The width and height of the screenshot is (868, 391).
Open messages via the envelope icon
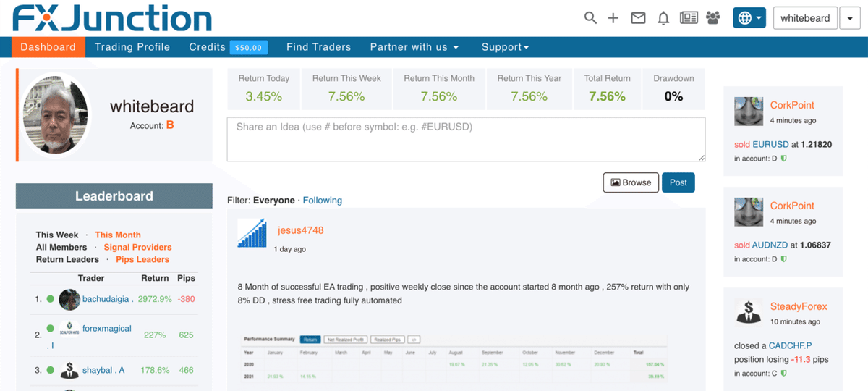pos(638,18)
